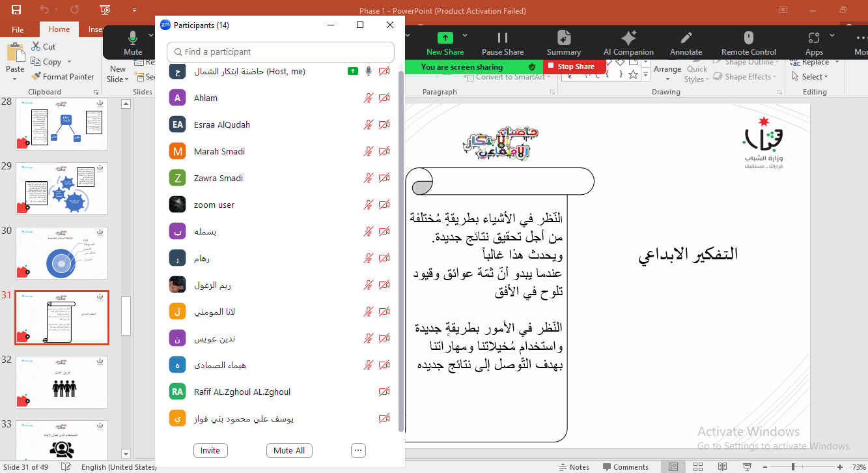
Task: Click the Annotate pencil icon
Action: click(x=686, y=38)
